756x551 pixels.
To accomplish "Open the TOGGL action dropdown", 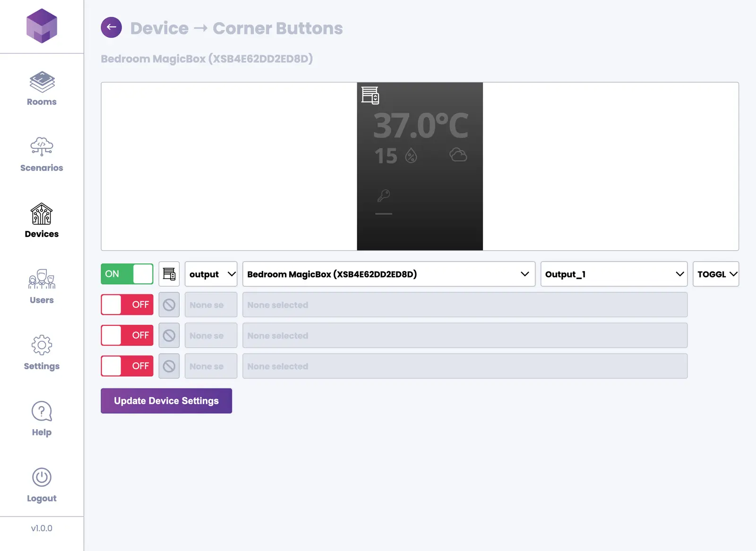I will tap(716, 274).
